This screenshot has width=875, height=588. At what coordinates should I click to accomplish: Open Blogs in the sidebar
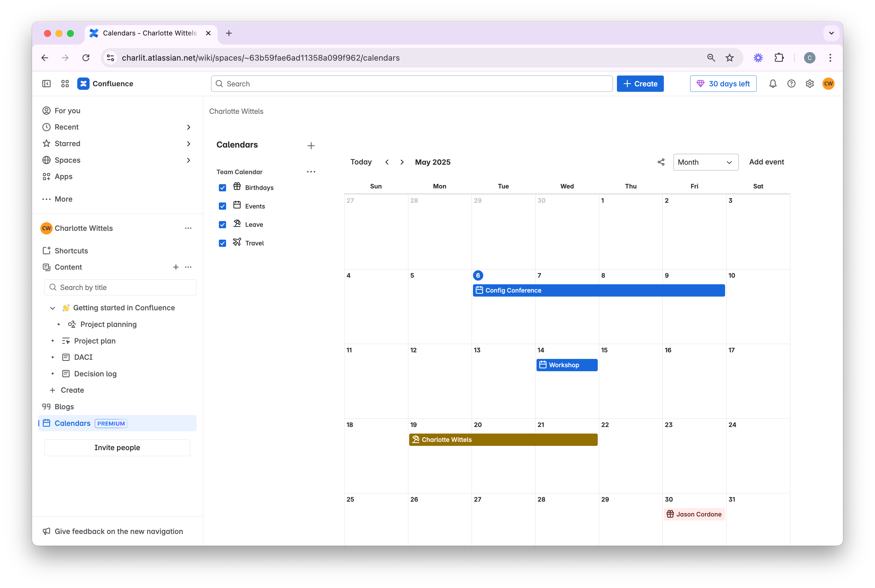pos(64,406)
